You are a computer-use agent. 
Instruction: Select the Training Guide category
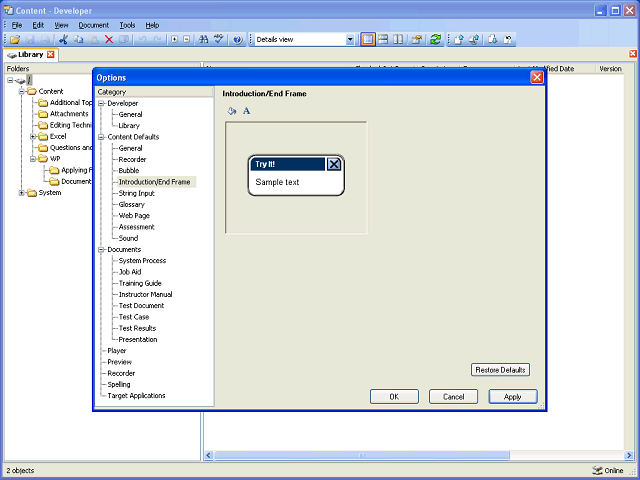[x=140, y=283]
